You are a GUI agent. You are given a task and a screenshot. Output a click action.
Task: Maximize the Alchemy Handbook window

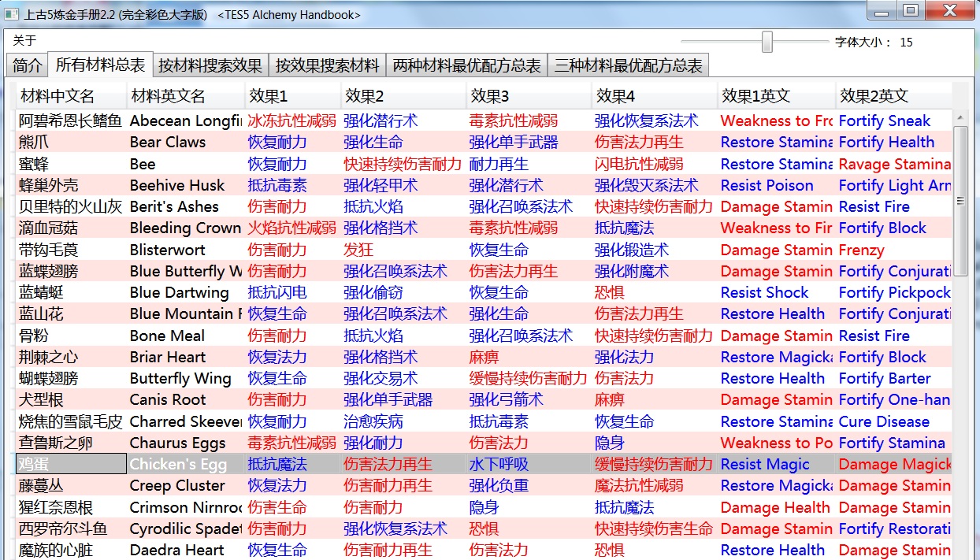tap(911, 11)
